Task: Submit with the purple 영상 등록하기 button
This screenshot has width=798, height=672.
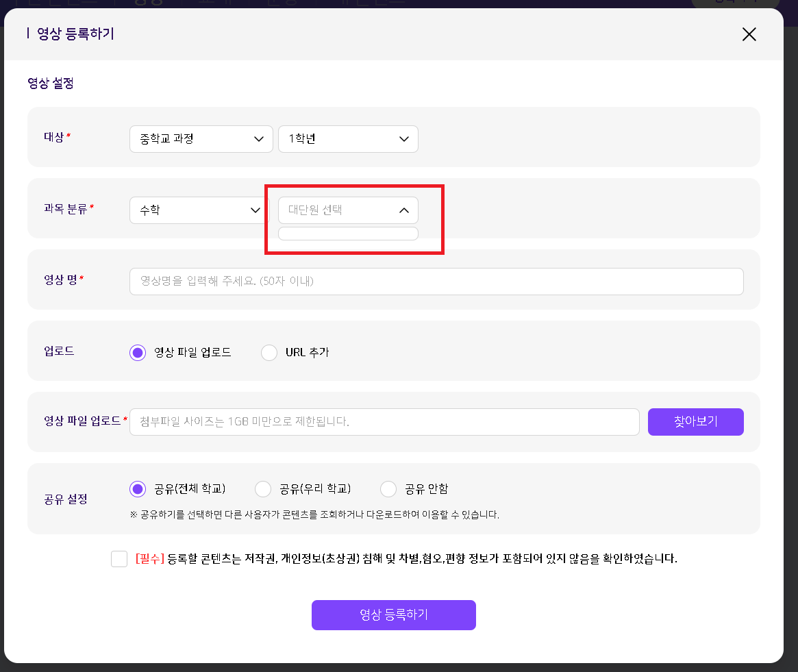Action: click(x=393, y=615)
